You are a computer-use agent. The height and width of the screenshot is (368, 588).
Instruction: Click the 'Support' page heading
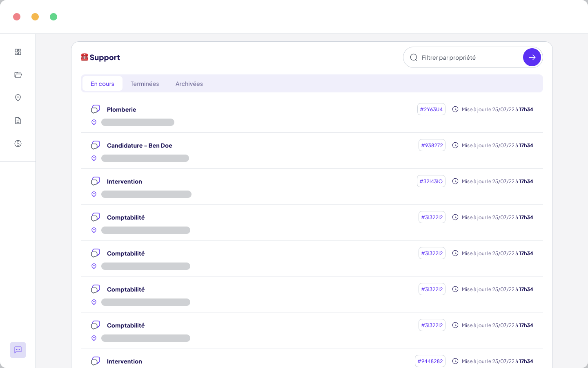tap(105, 57)
